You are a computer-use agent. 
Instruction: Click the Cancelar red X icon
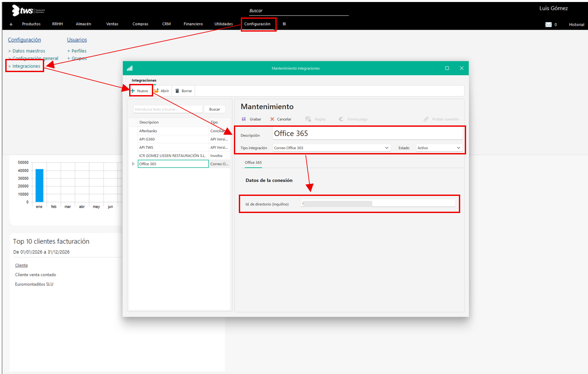pos(272,119)
